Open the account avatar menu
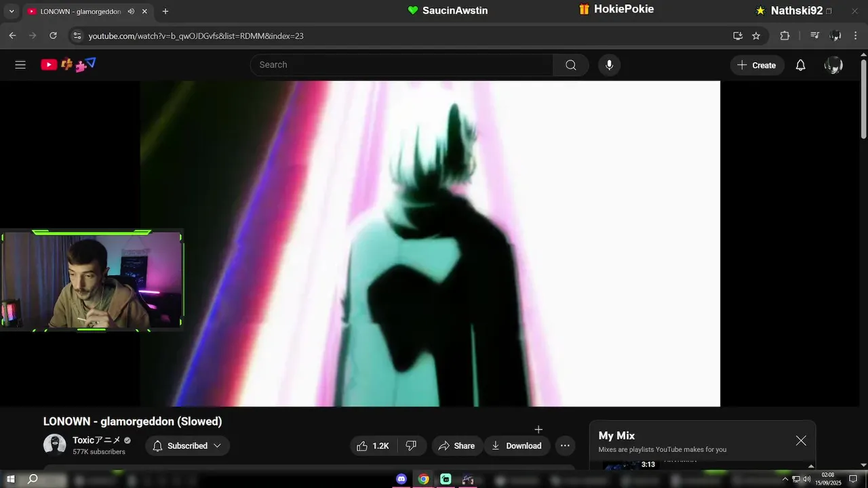868x488 pixels. tap(833, 65)
